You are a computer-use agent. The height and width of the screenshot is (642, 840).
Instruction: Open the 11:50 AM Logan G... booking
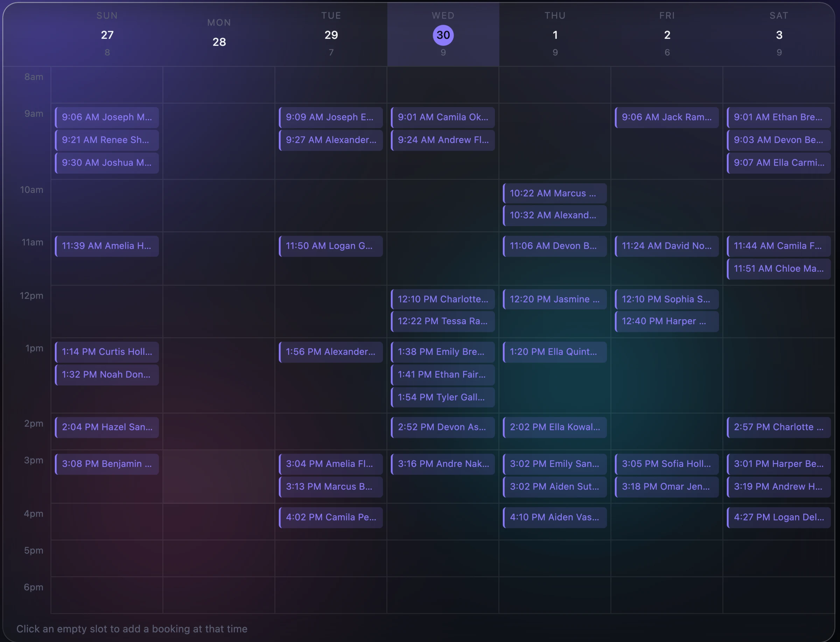coord(331,246)
